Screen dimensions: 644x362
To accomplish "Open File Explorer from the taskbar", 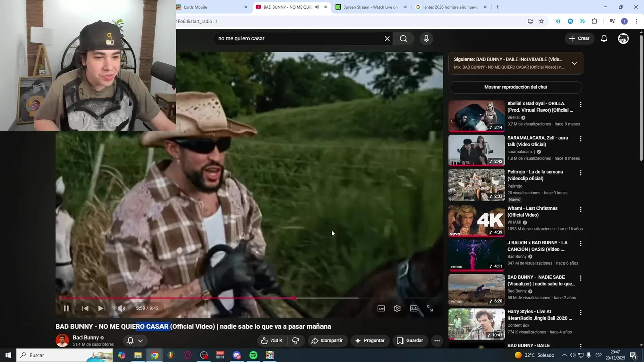I will (x=138, y=355).
